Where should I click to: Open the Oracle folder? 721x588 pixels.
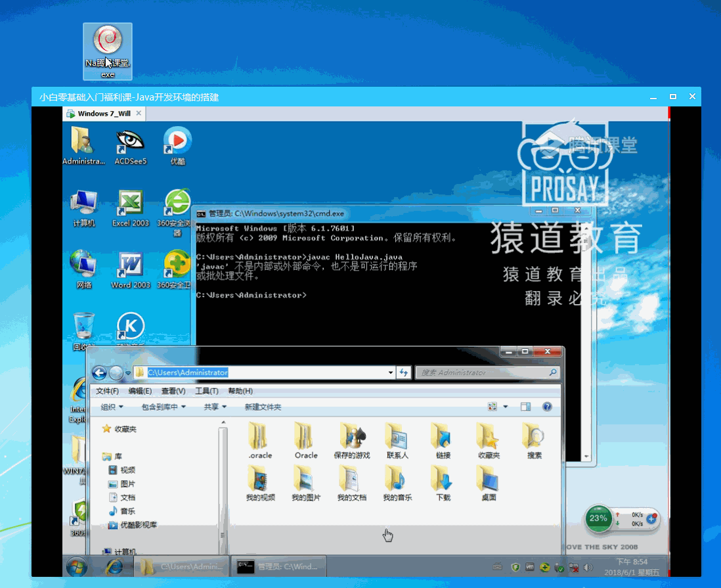click(306, 440)
